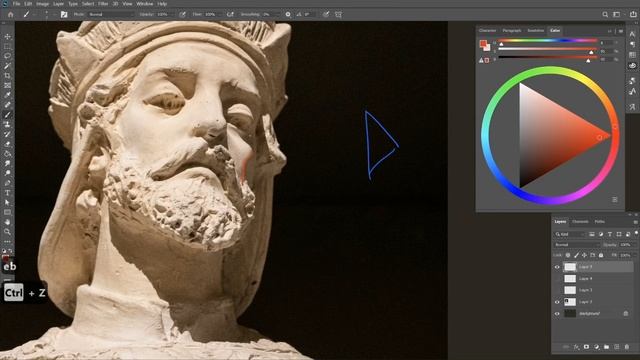Click the foreground color swatch in Color panel
The image size is (640, 360).
click(483, 43)
